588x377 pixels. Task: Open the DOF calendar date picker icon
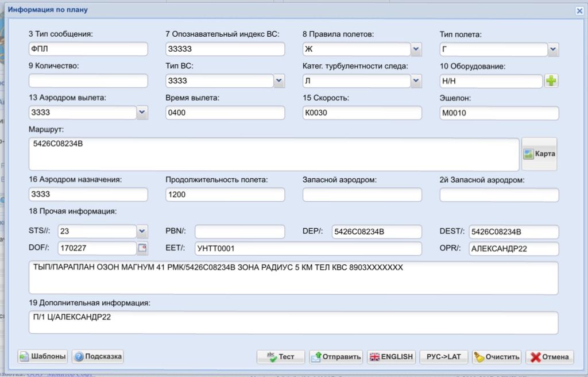pos(142,248)
